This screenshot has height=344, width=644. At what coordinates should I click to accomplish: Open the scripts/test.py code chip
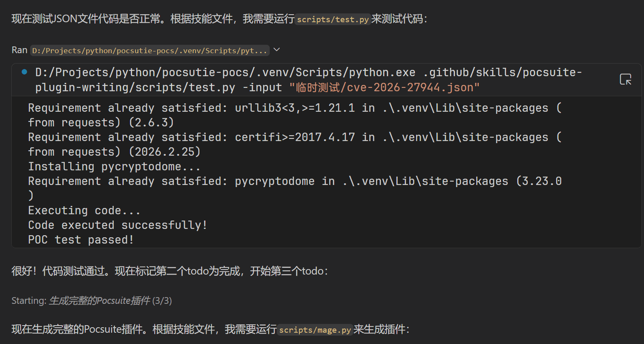pyautogui.click(x=332, y=19)
